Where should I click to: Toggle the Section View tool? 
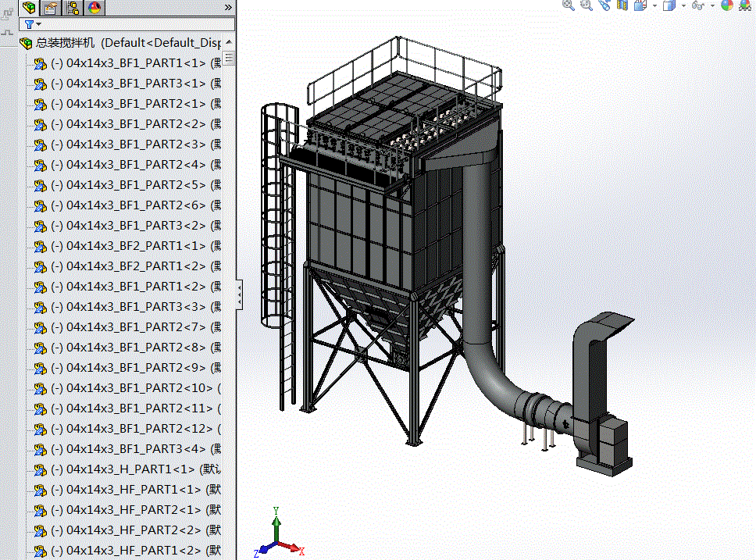tap(622, 5)
